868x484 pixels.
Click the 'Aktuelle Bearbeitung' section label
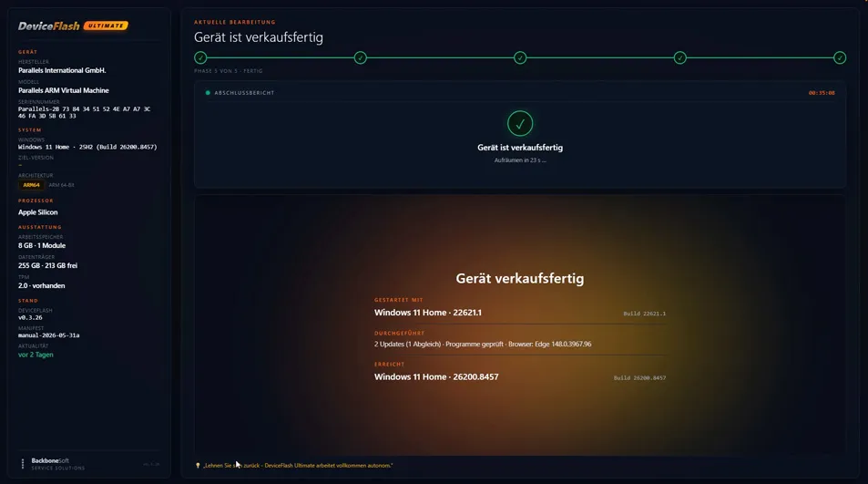coord(235,22)
